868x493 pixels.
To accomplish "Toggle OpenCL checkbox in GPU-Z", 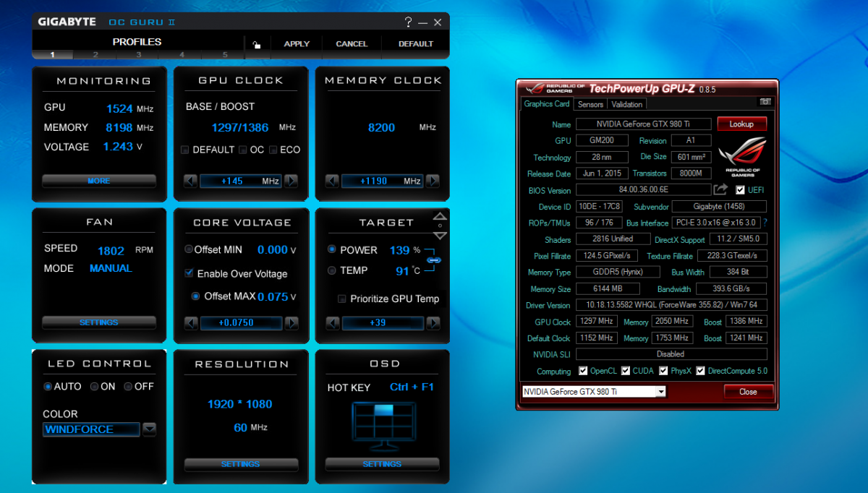I will (583, 371).
